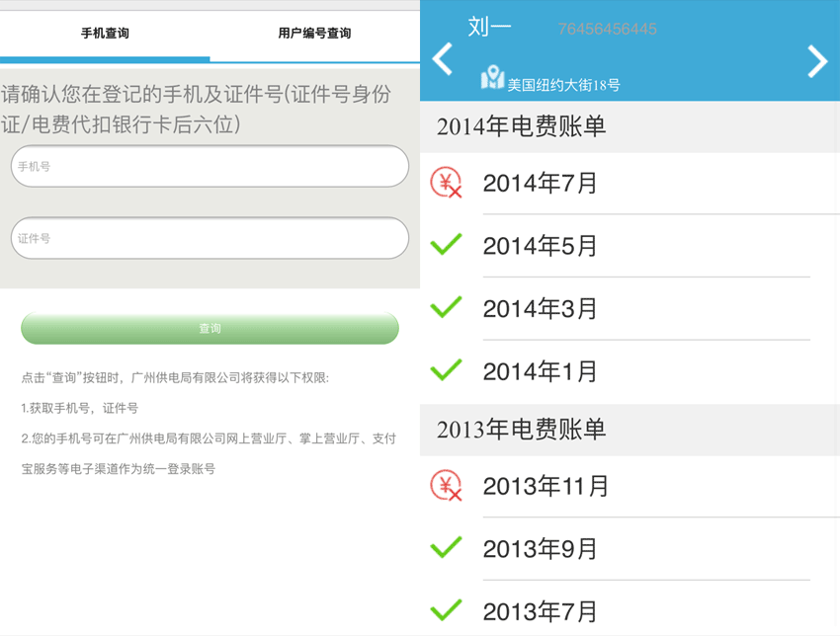
Task: Click green checkmark beside 2014年3月
Action: pos(447,307)
